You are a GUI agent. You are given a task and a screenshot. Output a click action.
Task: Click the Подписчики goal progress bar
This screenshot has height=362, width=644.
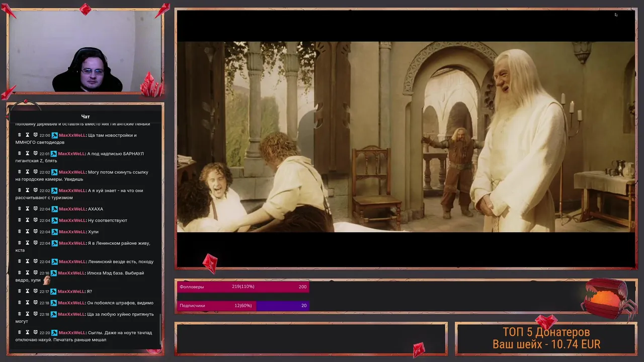point(243,305)
